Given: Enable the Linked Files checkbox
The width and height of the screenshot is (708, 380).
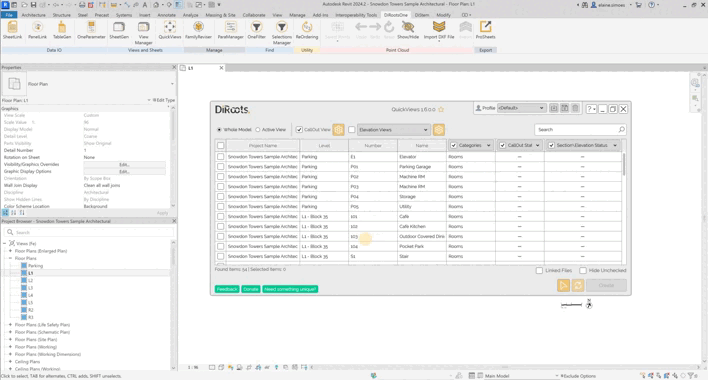Looking at the screenshot, I should click(539, 270).
